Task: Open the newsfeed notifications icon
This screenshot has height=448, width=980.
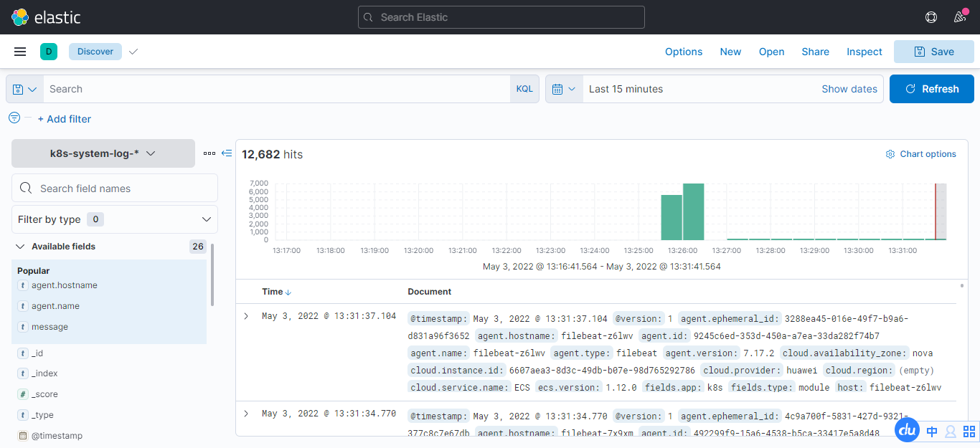Action: tap(960, 17)
